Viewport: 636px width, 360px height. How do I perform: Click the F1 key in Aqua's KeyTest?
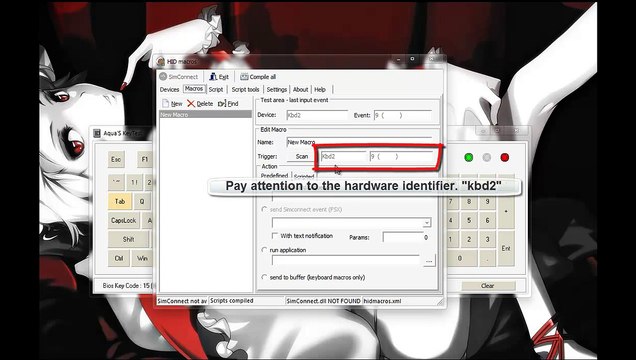click(x=144, y=159)
